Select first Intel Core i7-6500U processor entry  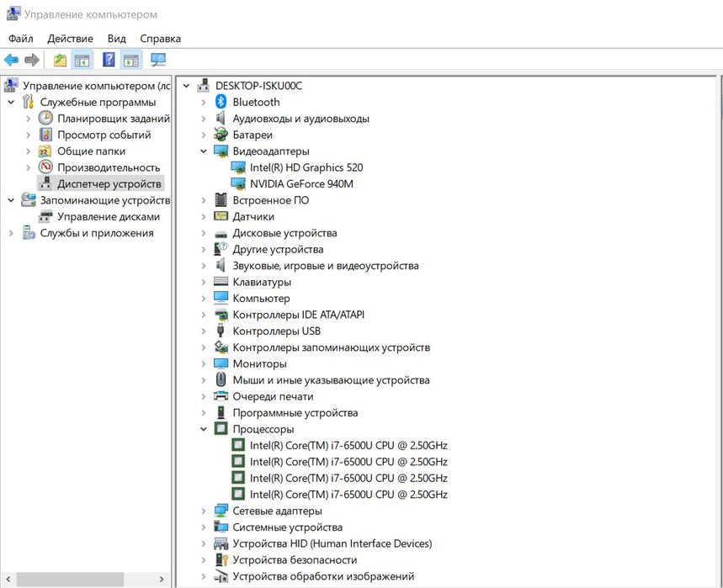click(348, 445)
